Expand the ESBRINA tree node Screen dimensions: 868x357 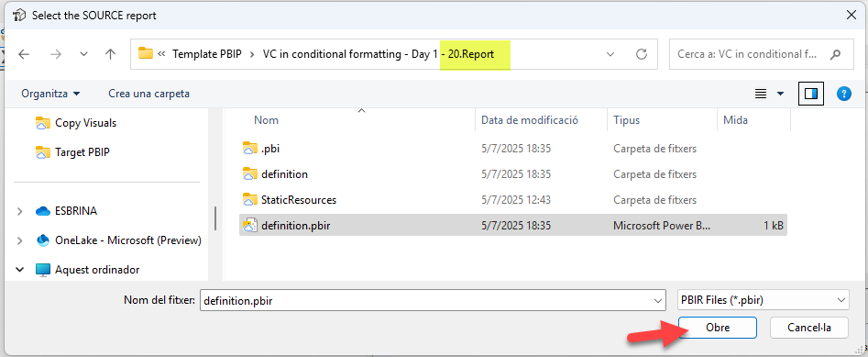(x=20, y=211)
